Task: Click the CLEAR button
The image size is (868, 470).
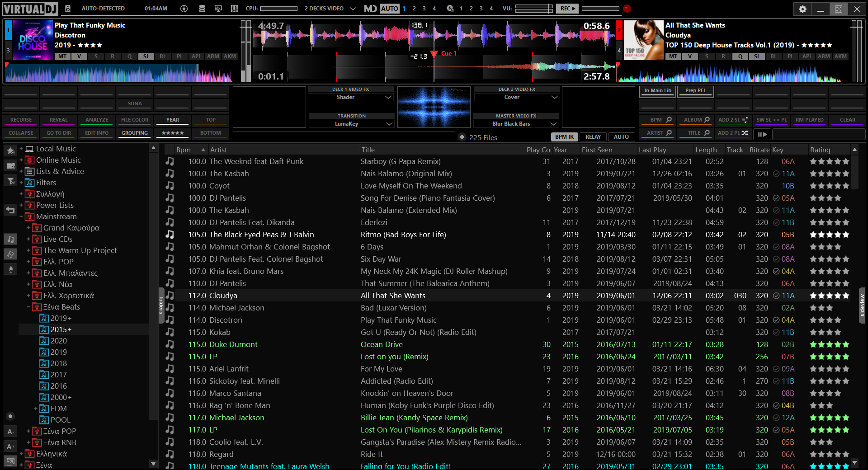Action: tap(848, 120)
